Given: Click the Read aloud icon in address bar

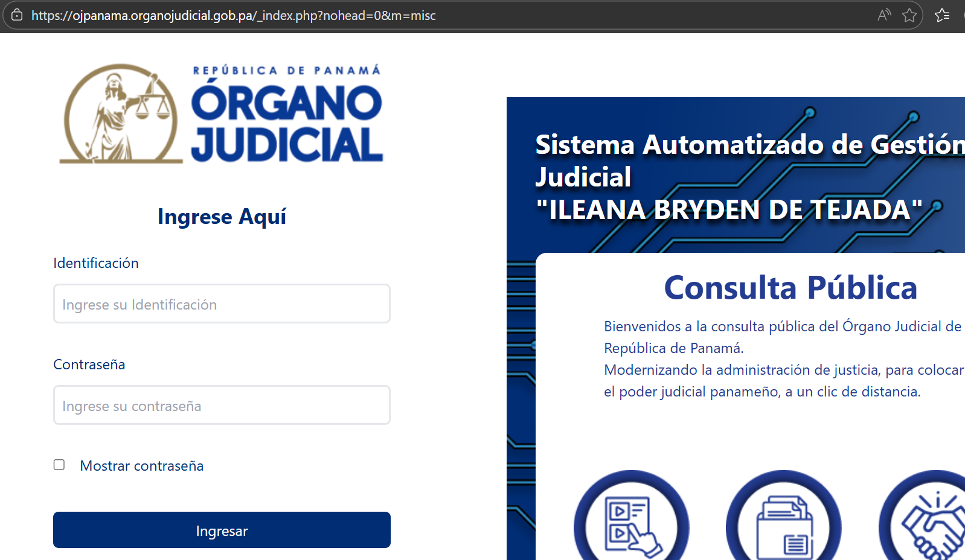Looking at the screenshot, I should pos(884,15).
